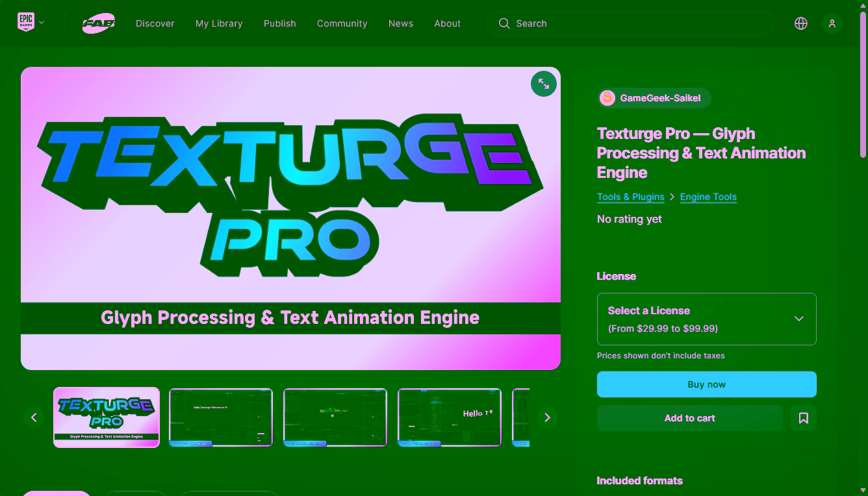The image size is (868, 496).
Task: Open the Select a License dropdown
Action: point(707,319)
